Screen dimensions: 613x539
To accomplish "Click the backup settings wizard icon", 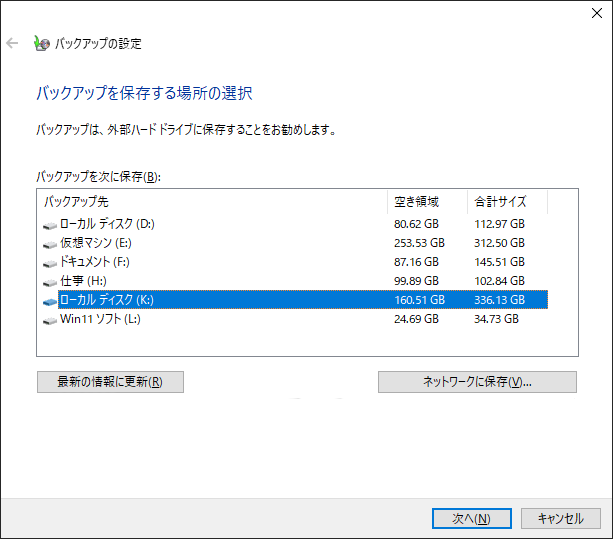I will click(x=42, y=43).
